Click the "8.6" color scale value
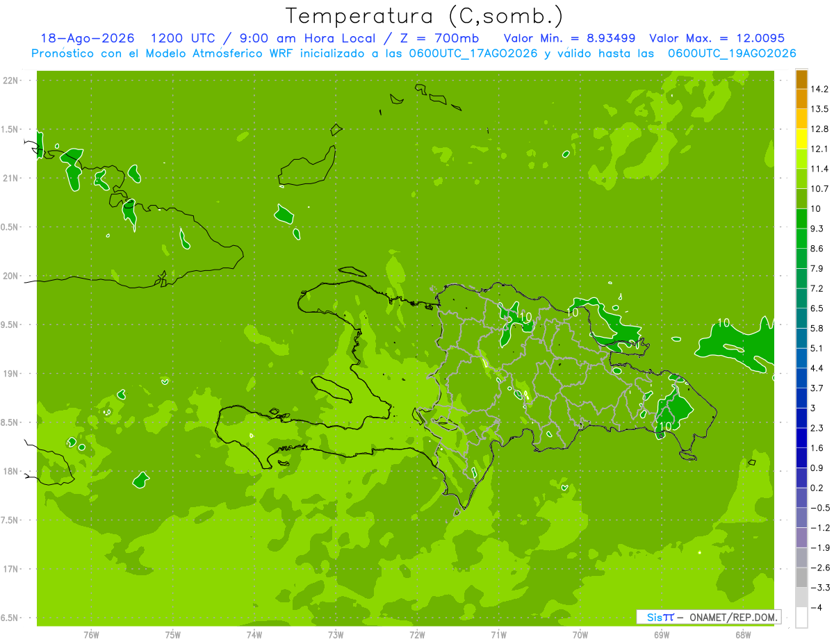This screenshot has height=644, width=834. pos(817,249)
